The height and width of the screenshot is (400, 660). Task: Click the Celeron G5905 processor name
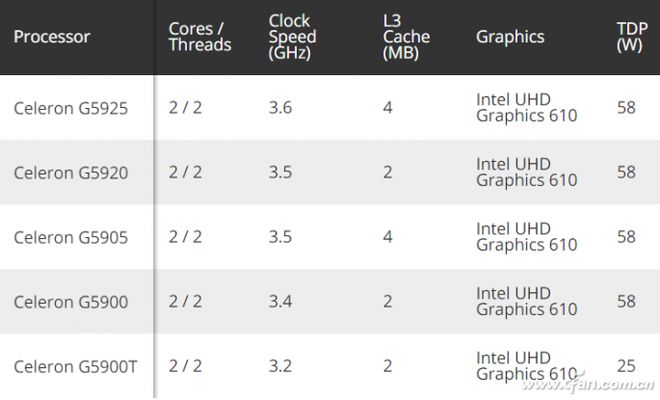[71, 237]
